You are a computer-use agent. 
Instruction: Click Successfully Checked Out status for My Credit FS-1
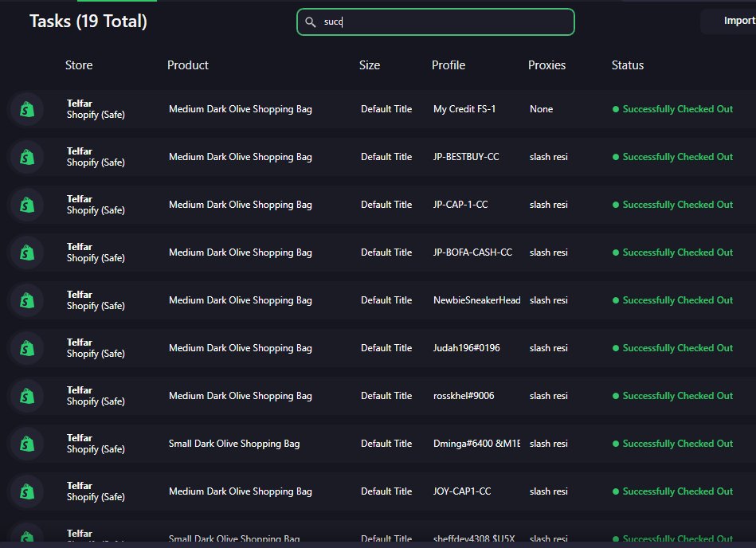(x=672, y=109)
